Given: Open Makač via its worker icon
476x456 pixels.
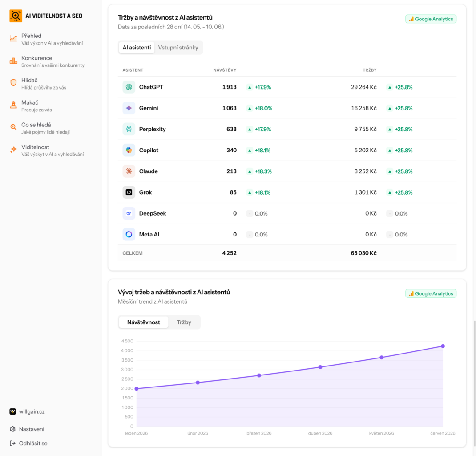Looking at the screenshot, I should pos(13,105).
